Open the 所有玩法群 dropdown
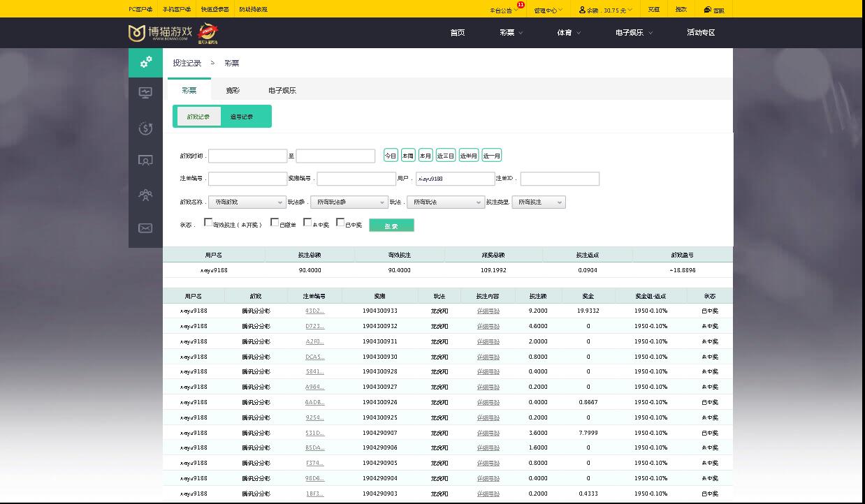Screen dimensions: 865x504 pos(349,202)
